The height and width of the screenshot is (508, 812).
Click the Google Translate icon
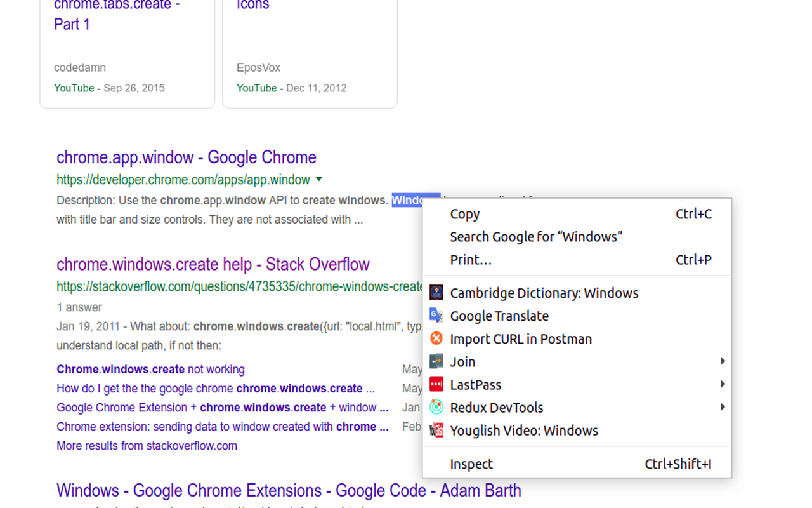coord(436,316)
